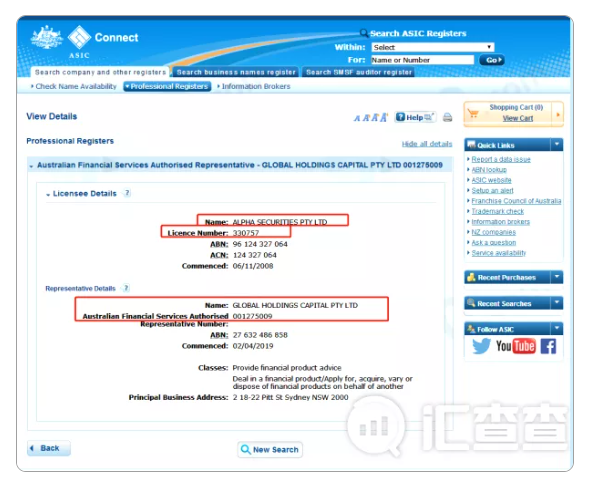Click the Follow ASIC panel icon
Viewport: 591px width, 484px height.
click(x=471, y=329)
